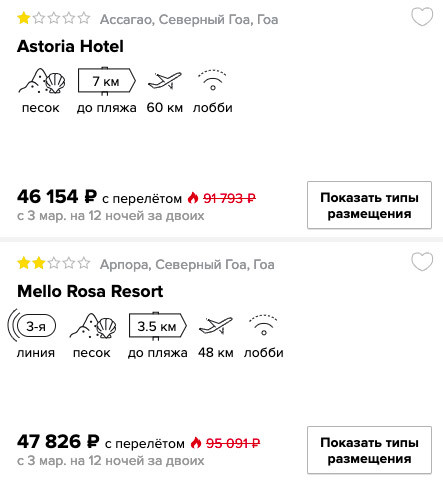Image resolution: width=443 pixels, height=481 pixels.
Task: Click the airplane icon showing 60 км
Action: coord(165,81)
